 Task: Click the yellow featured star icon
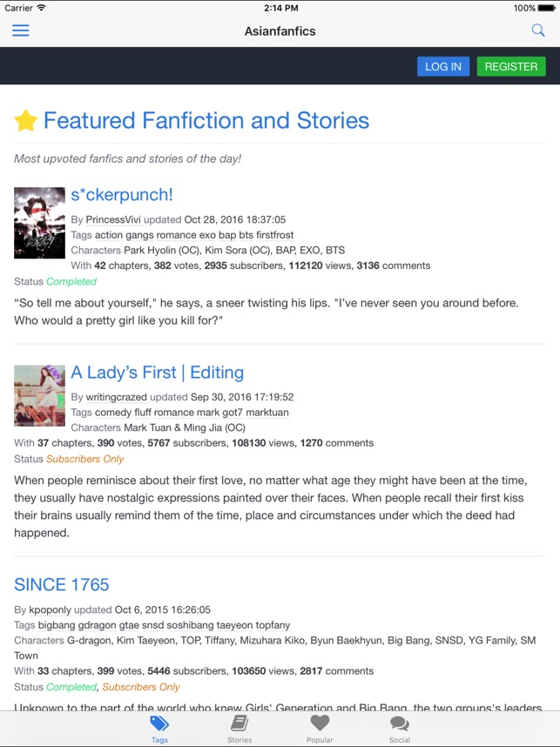[x=26, y=121]
